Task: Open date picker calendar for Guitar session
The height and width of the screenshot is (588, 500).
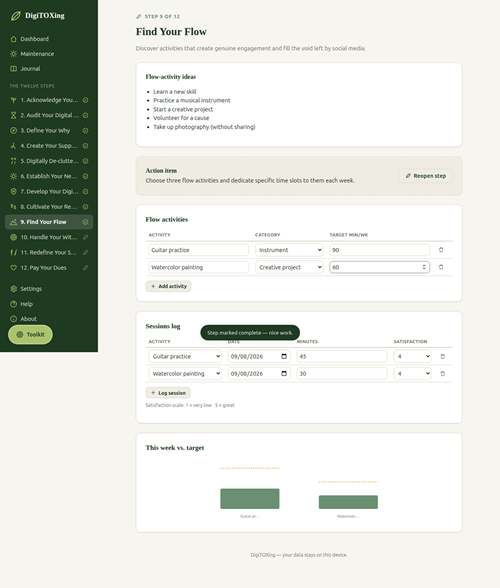Action: click(284, 356)
